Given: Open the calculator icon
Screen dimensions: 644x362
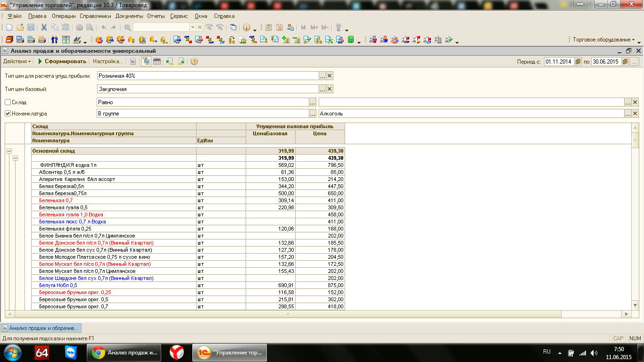Looking at the screenshot, I should coord(268,27).
